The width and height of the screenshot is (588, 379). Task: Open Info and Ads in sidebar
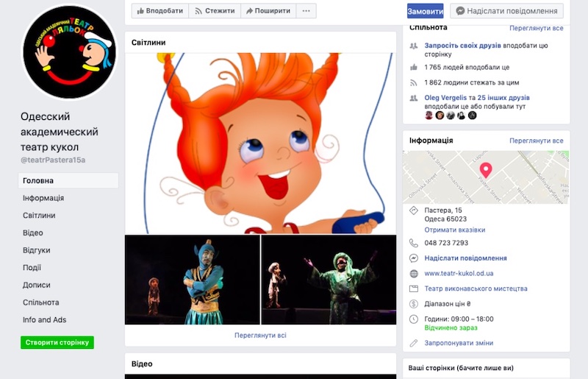pos(44,319)
